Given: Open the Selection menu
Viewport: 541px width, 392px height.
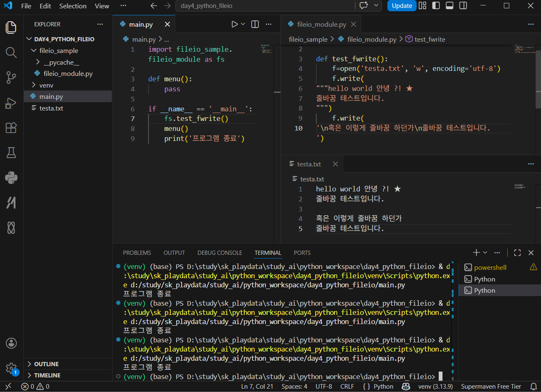Looking at the screenshot, I should (73, 6).
